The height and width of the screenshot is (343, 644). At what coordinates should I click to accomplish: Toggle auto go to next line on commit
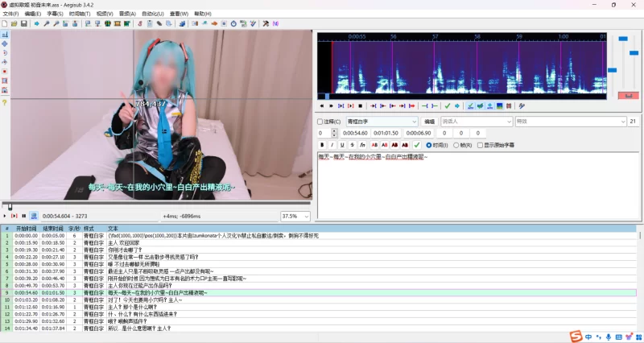[480, 106]
